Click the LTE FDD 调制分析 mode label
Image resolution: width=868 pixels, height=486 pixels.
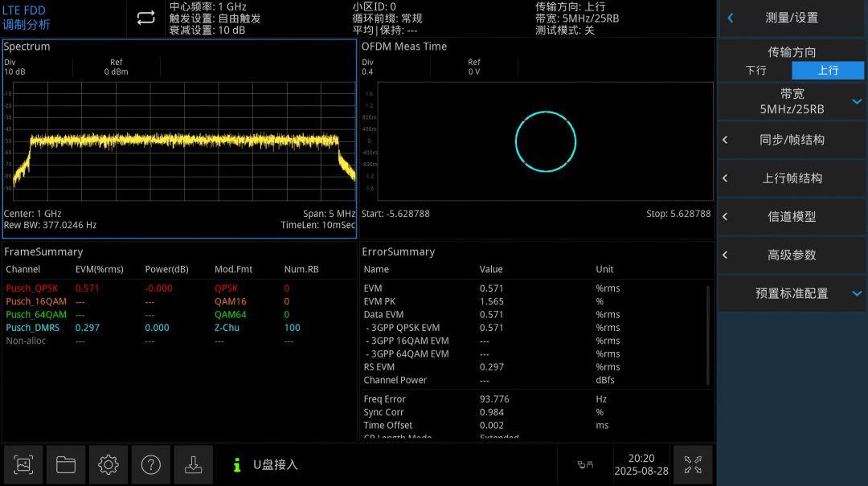click(26, 18)
